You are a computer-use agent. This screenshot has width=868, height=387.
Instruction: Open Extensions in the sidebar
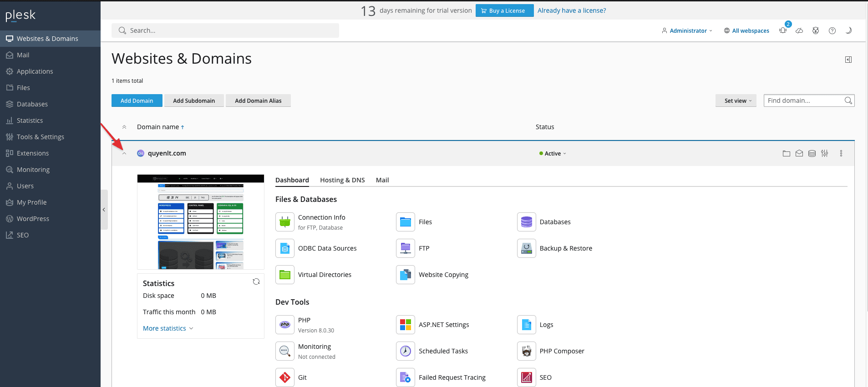[x=50, y=153]
